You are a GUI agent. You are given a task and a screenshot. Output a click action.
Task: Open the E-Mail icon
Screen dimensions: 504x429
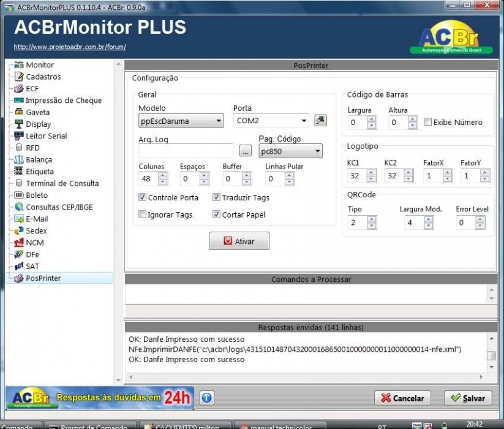[x=19, y=219]
